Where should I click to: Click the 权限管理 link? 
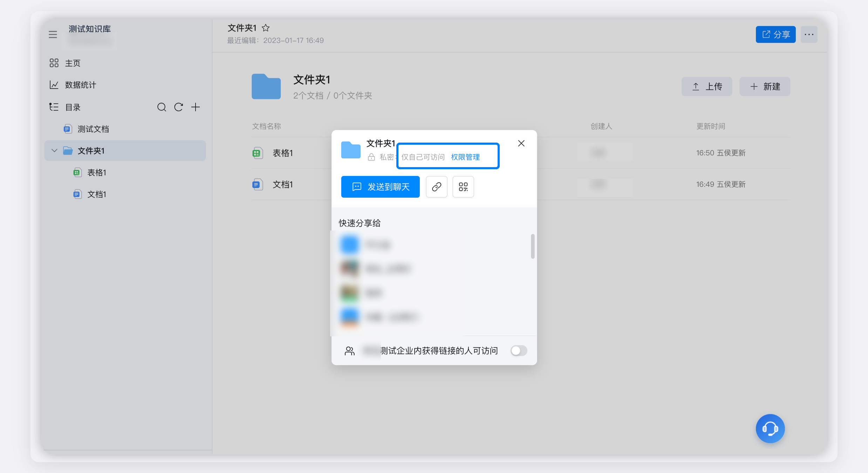pos(465,157)
